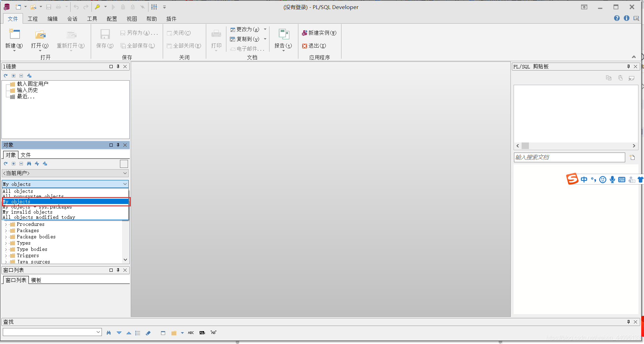This screenshot has height=344, width=644.
Task: Open the 工具 ribbon tab
Action: (92, 19)
